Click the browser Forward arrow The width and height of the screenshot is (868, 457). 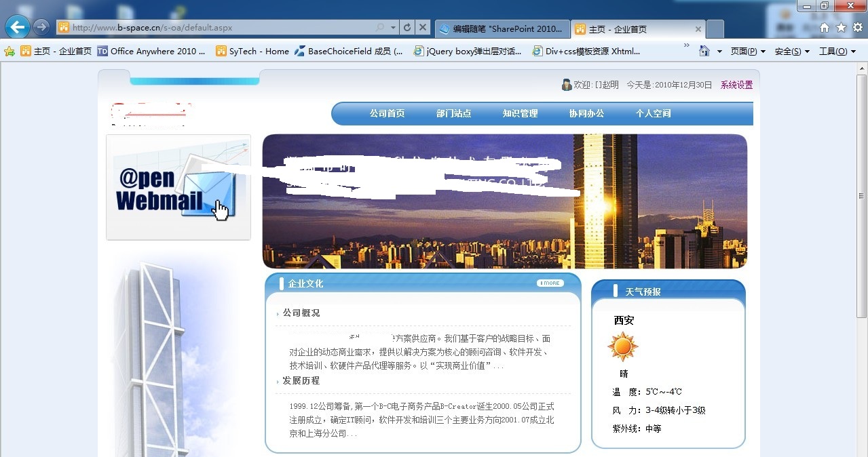coord(41,27)
